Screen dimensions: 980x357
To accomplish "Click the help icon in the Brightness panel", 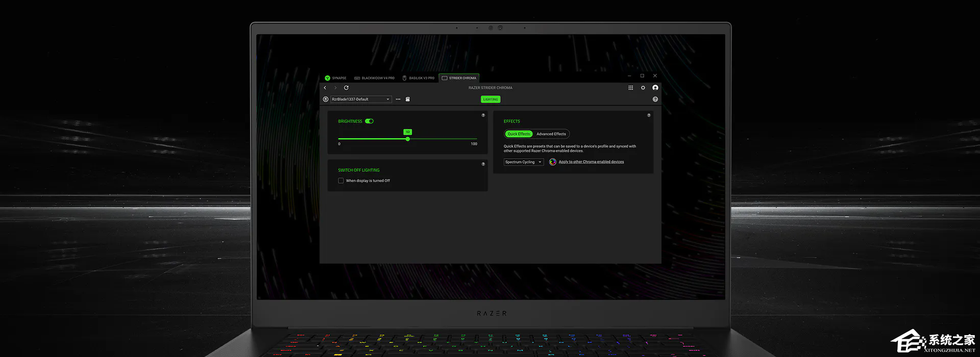I will point(483,115).
